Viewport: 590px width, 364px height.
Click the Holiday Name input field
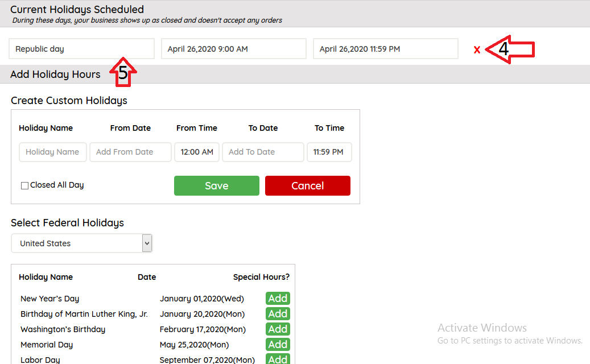click(x=52, y=152)
